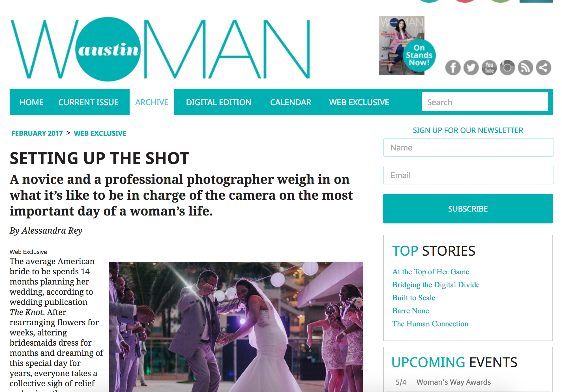Image resolution: width=562 pixels, height=392 pixels.
Task: Open the Digital Edition menu item
Action: point(218,102)
